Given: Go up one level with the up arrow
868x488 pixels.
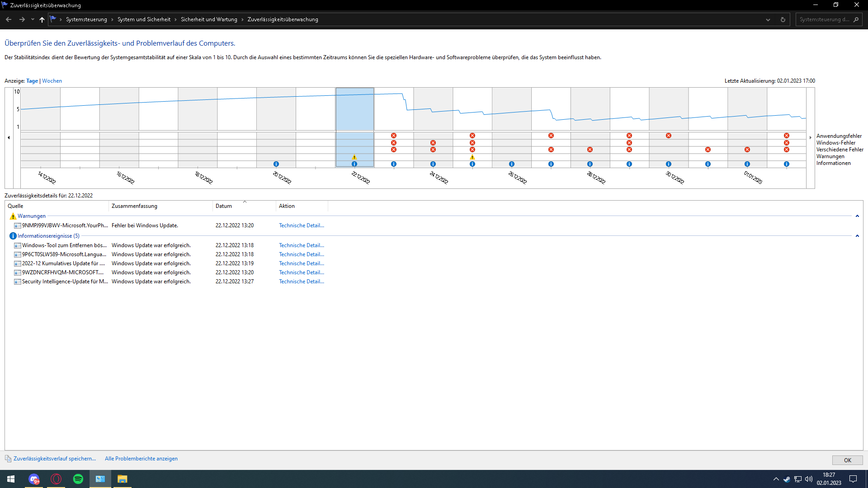Looking at the screenshot, I should click(42, 19).
